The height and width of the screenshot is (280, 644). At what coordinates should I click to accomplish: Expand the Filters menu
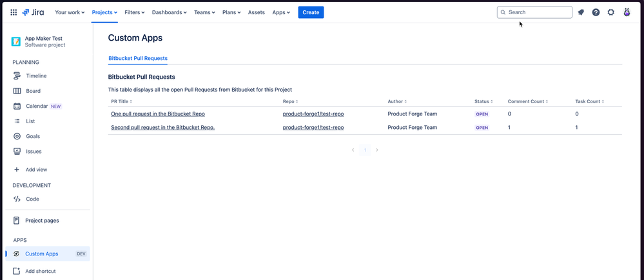point(135,12)
